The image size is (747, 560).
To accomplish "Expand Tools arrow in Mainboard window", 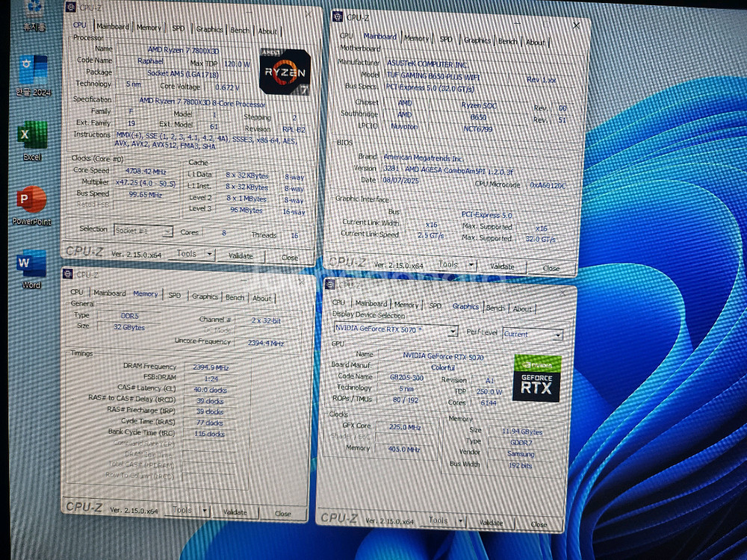I will coord(471,264).
